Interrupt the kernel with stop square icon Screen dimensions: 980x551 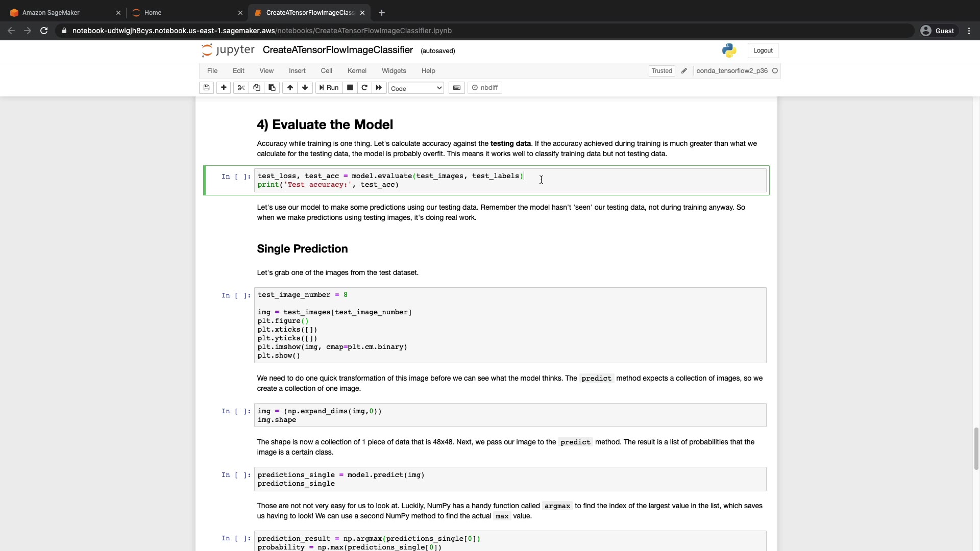[x=350, y=88]
